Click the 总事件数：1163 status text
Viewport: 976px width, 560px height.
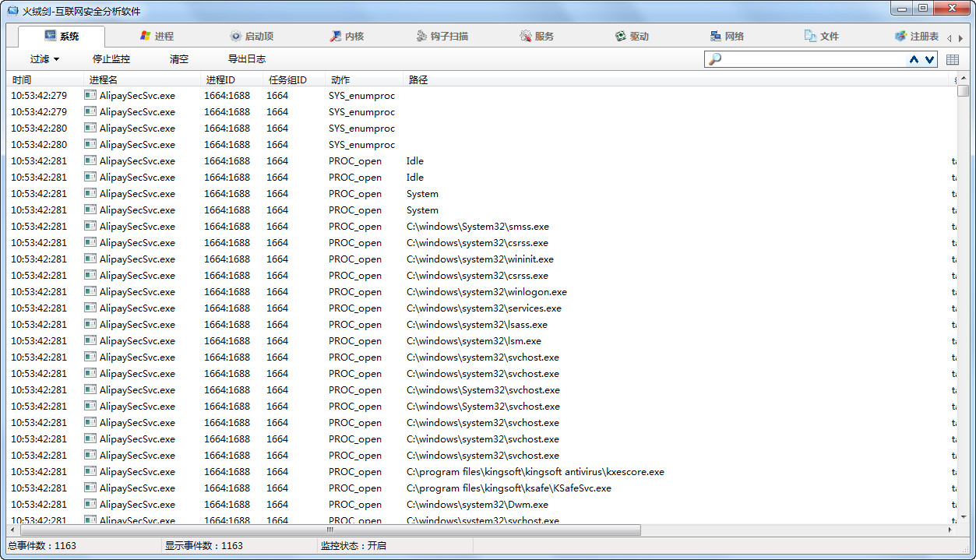pyautogui.click(x=42, y=546)
